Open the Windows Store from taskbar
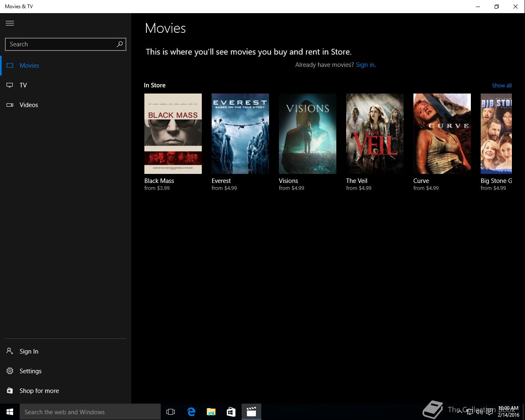Image resolution: width=525 pixels, height=420 pixels. point(231,412)
